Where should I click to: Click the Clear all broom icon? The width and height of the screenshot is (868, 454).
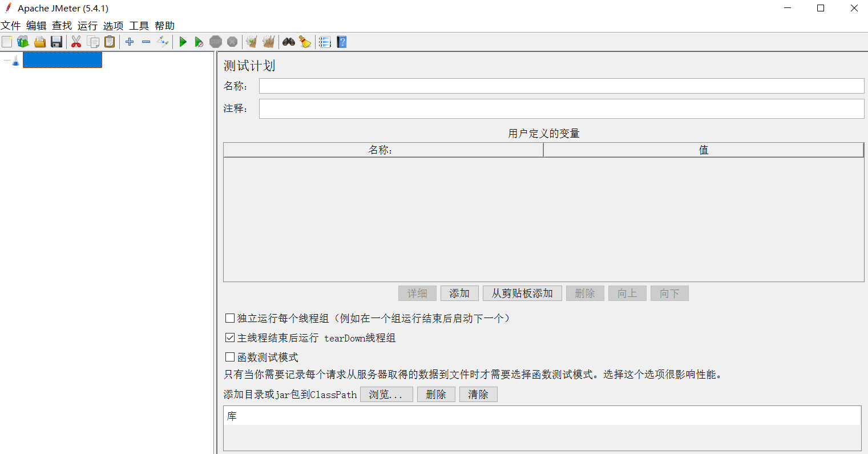pyautogui.click(x=268, y=42)
